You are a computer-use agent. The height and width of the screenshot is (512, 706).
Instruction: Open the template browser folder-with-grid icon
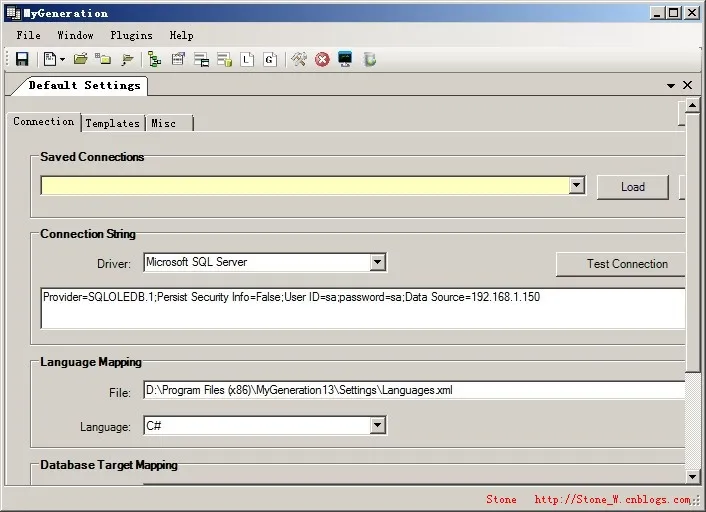point(103,59)
